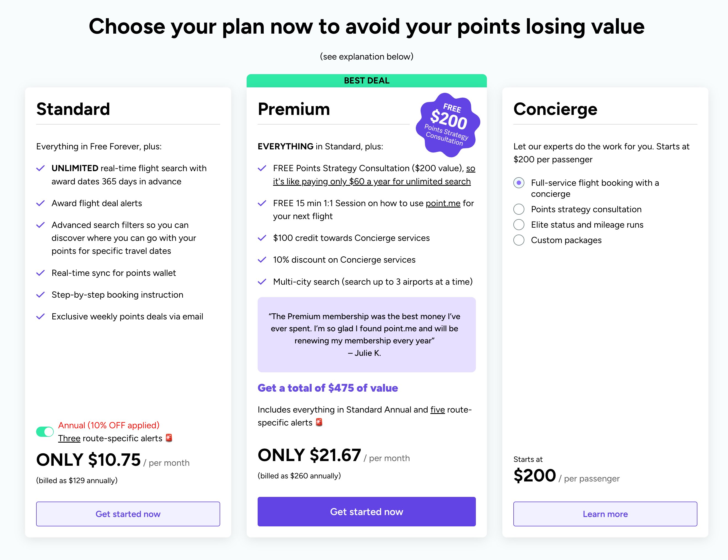
Task: Click the siren icon in Premium alerts text
Action: pos(319,422)
